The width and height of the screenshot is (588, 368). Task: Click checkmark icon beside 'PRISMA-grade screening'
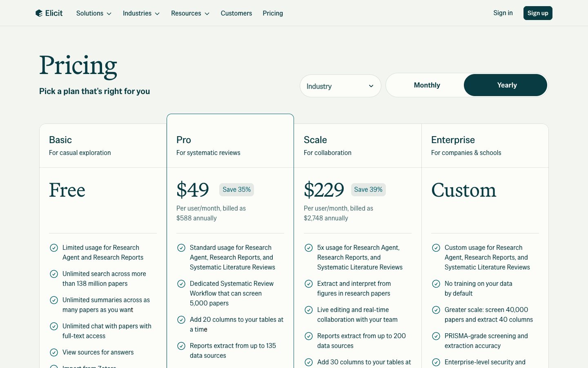click(x=436, y=336)
